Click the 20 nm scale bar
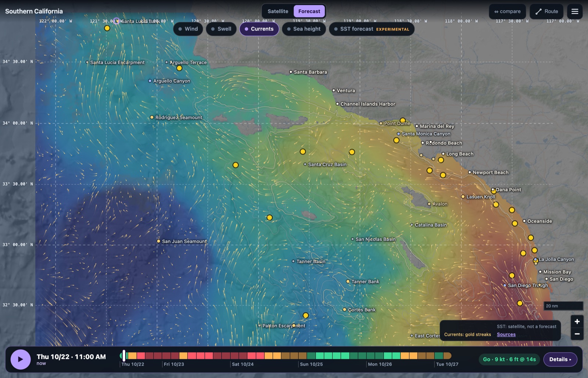The image size is (588, 378). [563, 306]
